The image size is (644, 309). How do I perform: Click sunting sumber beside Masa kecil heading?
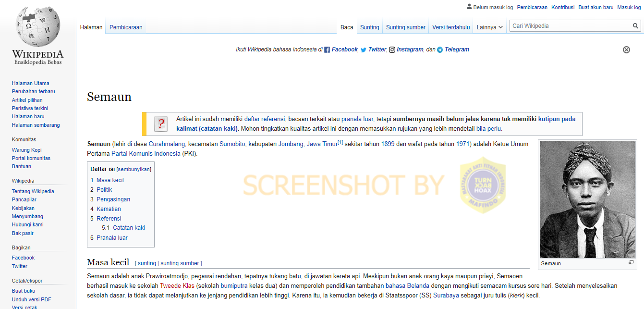(x=180, y=263)
